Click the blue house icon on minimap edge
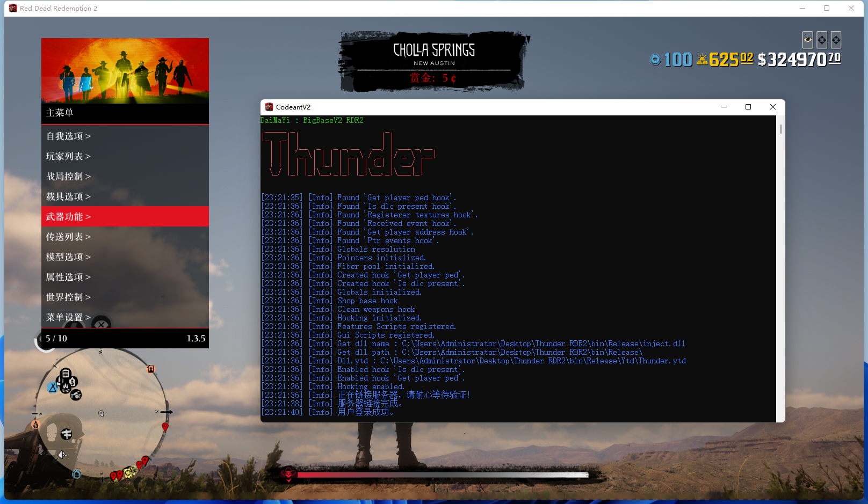868x504 pixels. click(x=77, y=474)
